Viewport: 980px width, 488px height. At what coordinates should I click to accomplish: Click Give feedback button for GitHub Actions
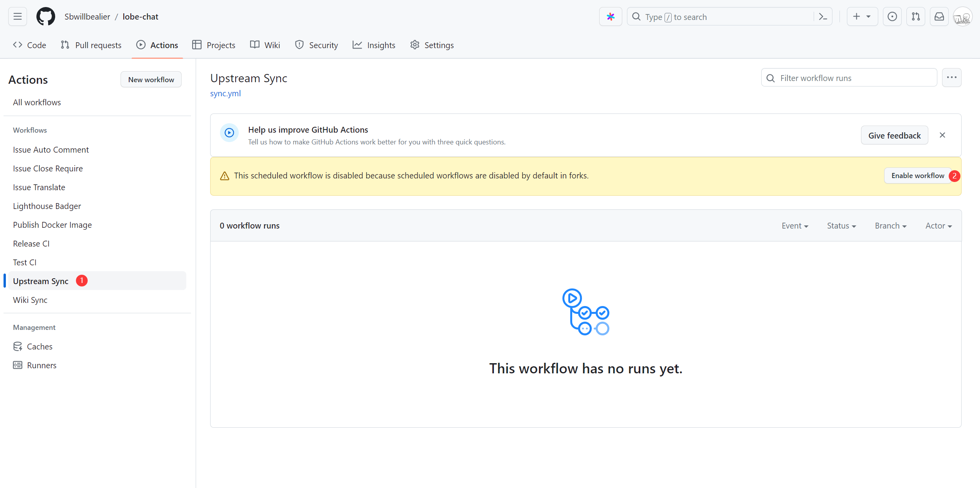pos(894,135)
